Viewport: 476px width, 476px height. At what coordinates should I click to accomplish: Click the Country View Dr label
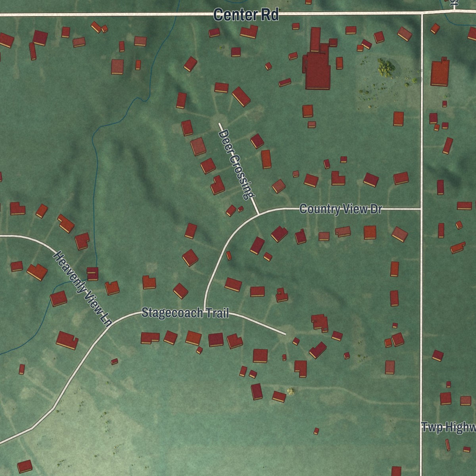coord(341,209)
